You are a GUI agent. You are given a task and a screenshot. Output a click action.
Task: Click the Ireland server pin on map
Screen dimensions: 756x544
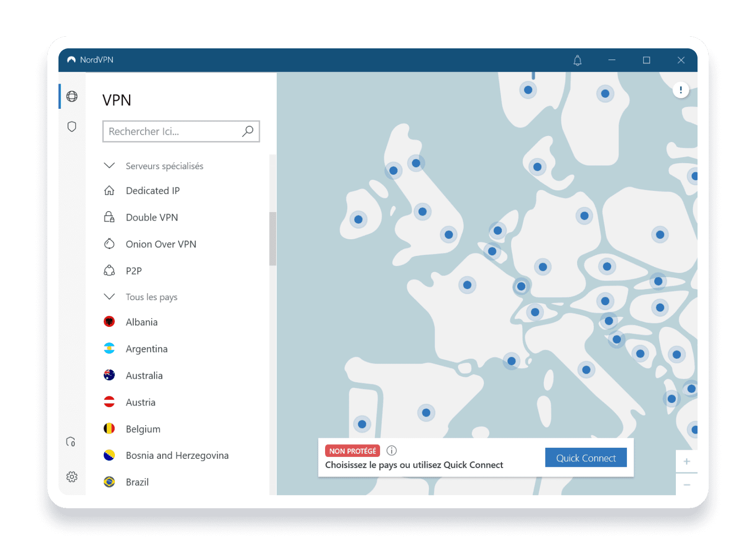(x=358, y=220)
